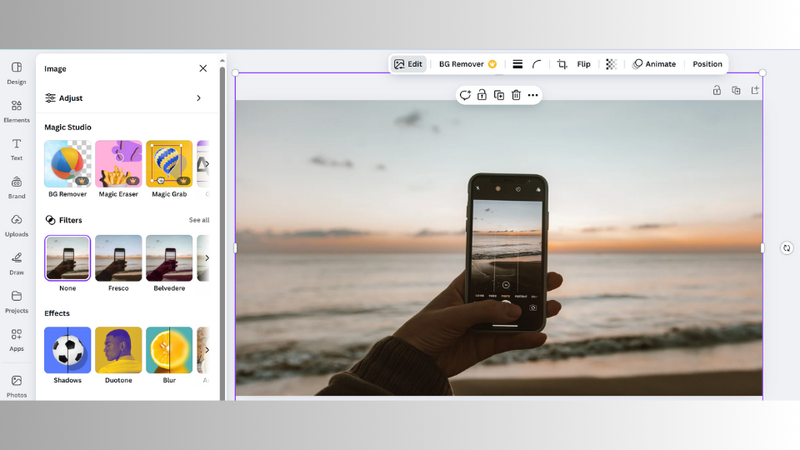
Task: Click the right-edge selection resize handle
Action: (x=762, y=248)
